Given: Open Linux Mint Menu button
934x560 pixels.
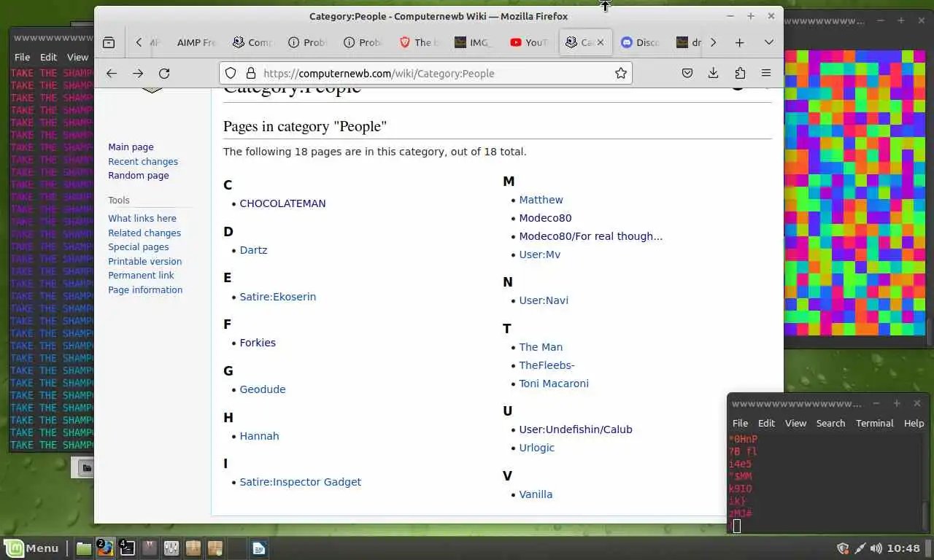Looking at the screenshot, I should click(x=33, y=548).
